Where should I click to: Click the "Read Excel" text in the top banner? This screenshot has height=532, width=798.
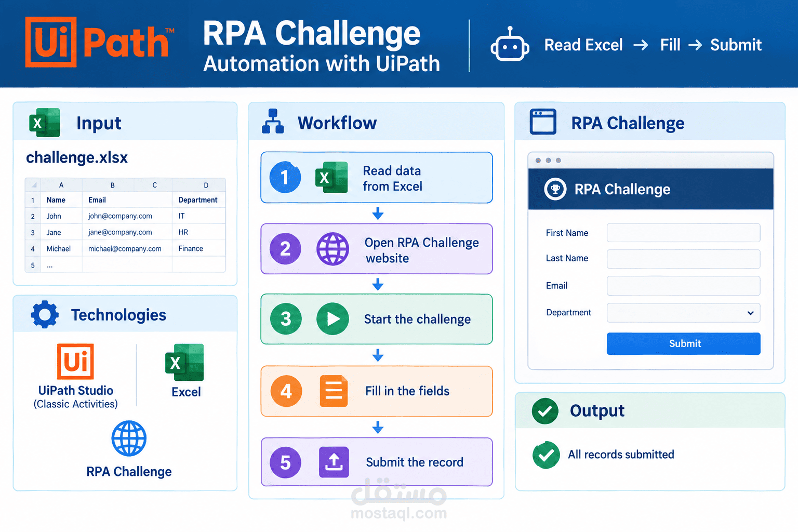pos(583,45)
